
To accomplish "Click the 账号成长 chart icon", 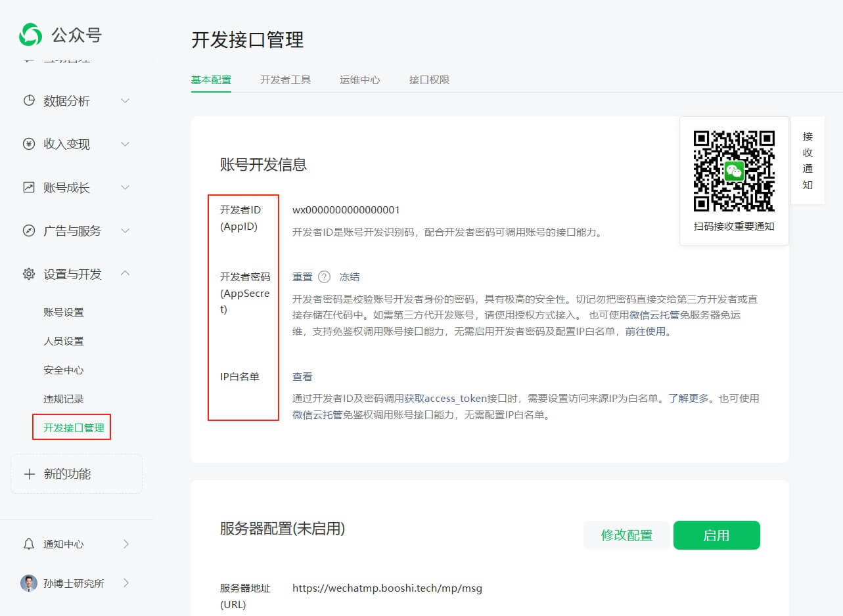I will pos(29,187).
